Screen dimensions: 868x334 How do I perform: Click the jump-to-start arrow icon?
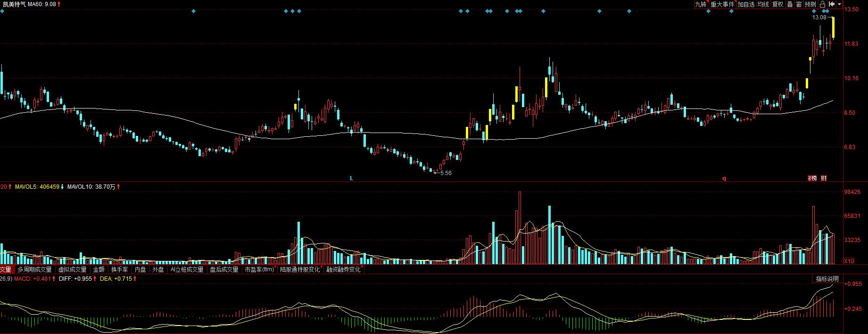pos(832,4)
